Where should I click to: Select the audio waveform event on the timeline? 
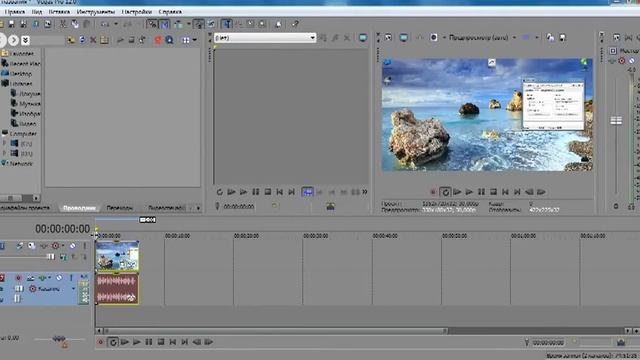point(117,289)
